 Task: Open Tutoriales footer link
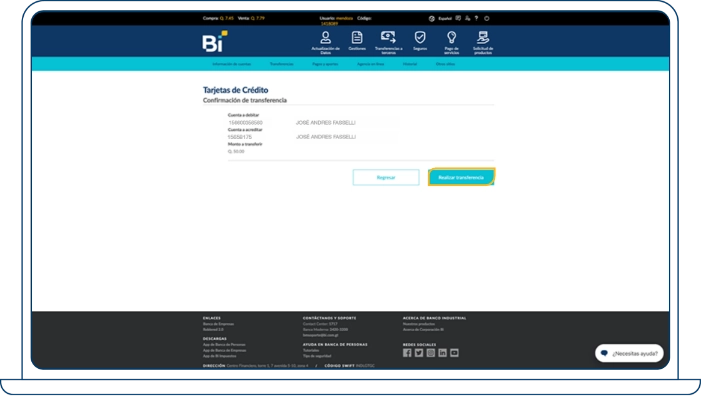311,350
